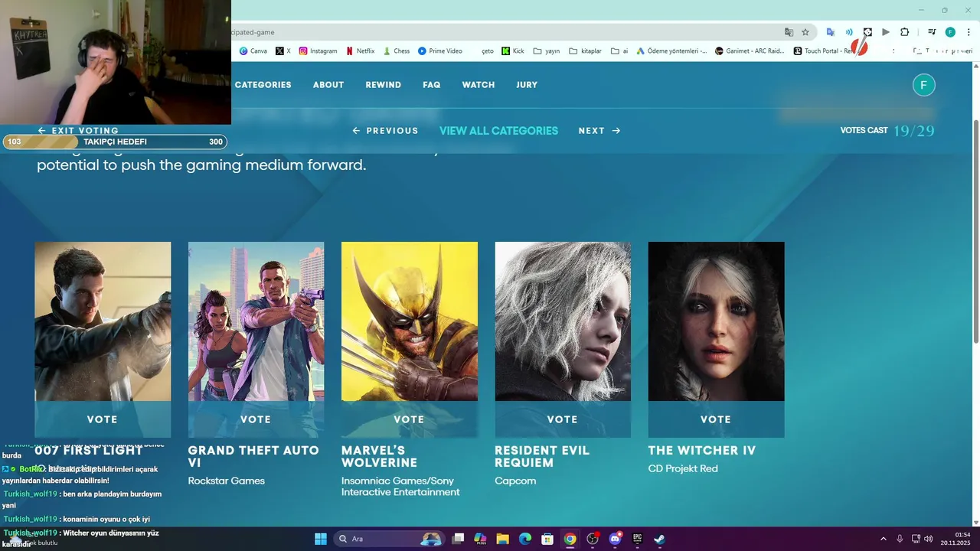Open the Chess bookmark

pos(396,51)
